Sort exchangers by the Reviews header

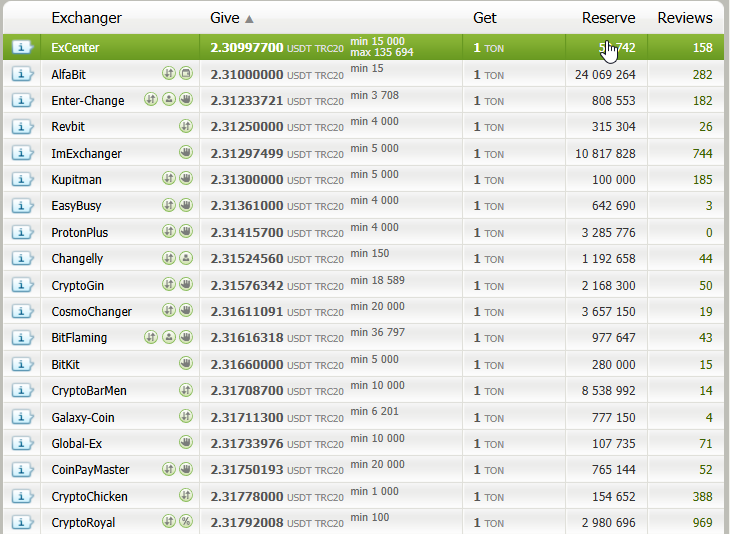[x=684, y=18]
